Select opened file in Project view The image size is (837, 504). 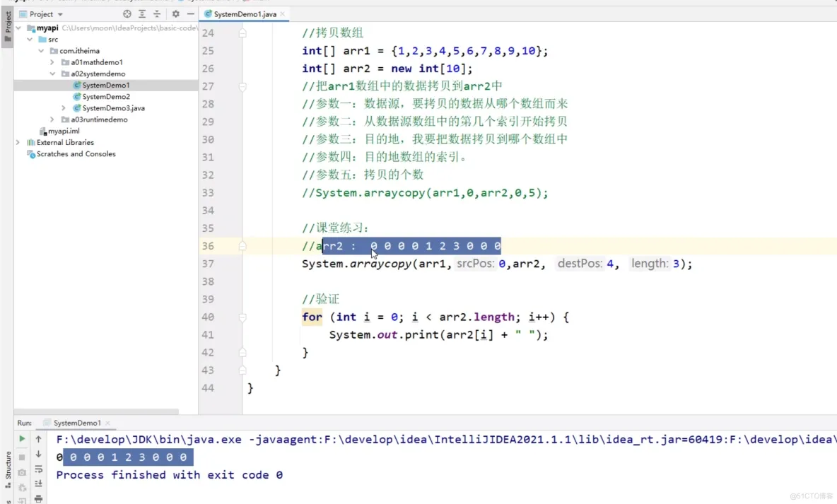[x=127, y=13]
